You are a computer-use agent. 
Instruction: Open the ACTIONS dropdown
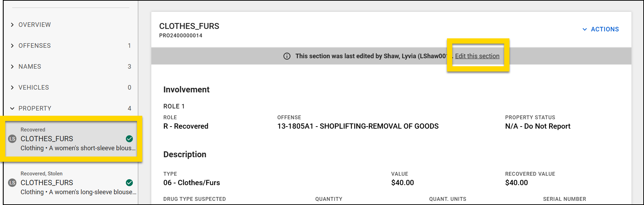(600, 29)
